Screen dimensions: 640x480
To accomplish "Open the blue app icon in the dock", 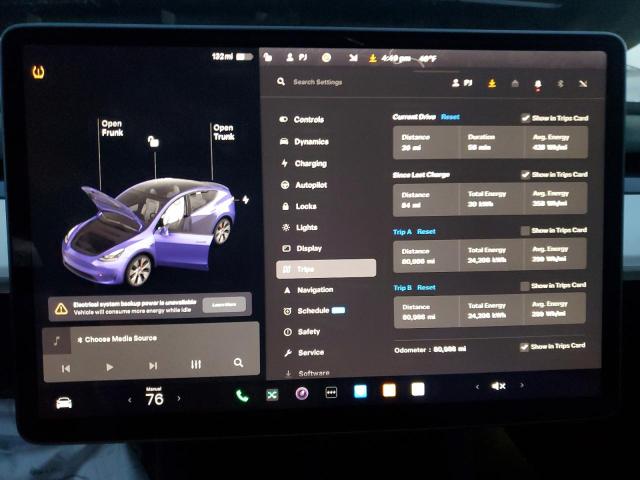I will pos(360,391).
